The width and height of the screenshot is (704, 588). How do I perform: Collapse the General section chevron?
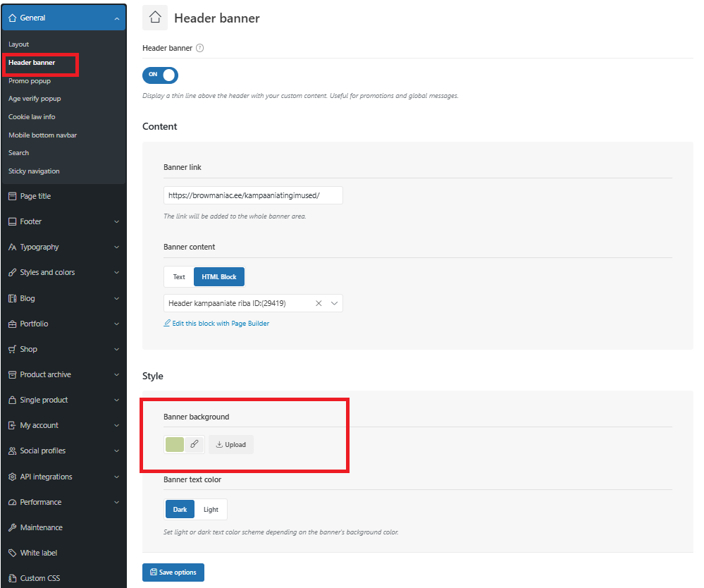[x=117, y=18]
